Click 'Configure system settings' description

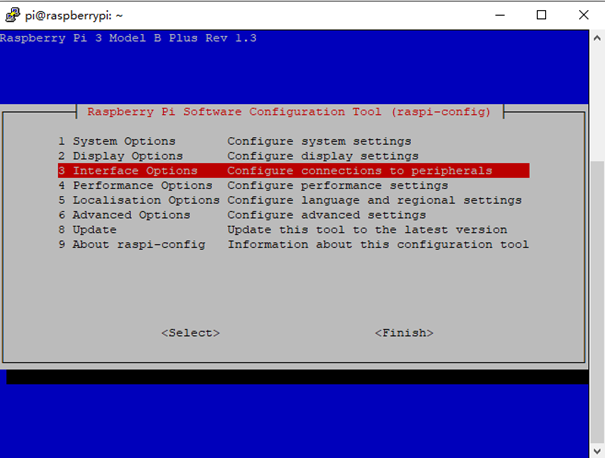[x=319, y=141]
